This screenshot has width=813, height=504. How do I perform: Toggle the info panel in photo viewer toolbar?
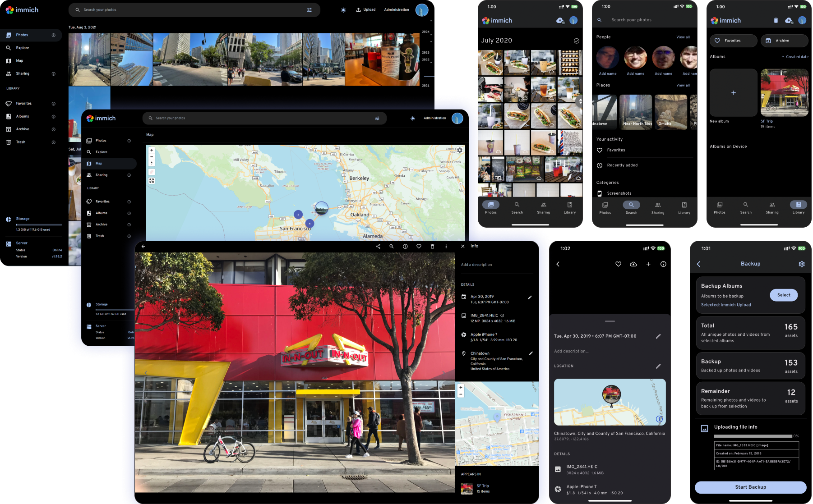coord(405,247)
